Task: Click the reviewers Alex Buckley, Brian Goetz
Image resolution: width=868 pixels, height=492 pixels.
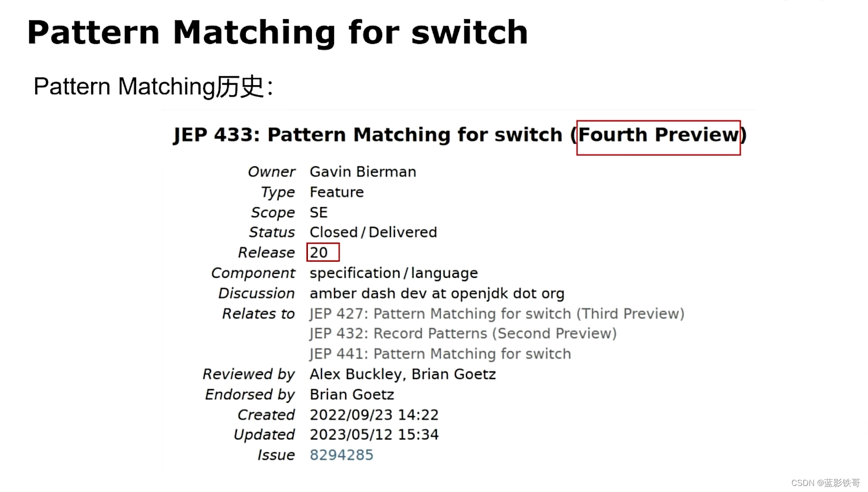Action: (403, 374)
